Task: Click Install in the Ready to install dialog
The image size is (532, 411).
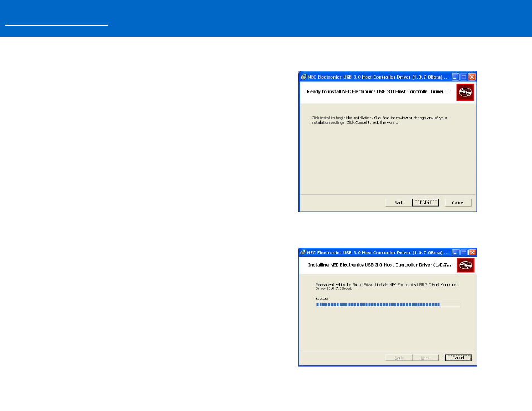Action: coord(425,202)
